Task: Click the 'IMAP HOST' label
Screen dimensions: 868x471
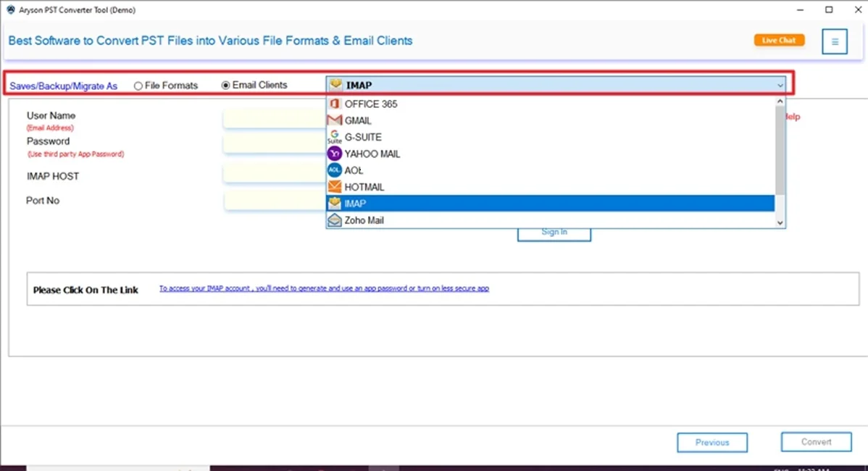Action: pyautogui.click(x=53, y=176)
